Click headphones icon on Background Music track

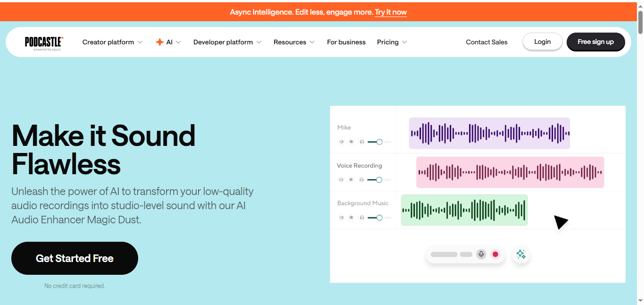tap(362, 218)
